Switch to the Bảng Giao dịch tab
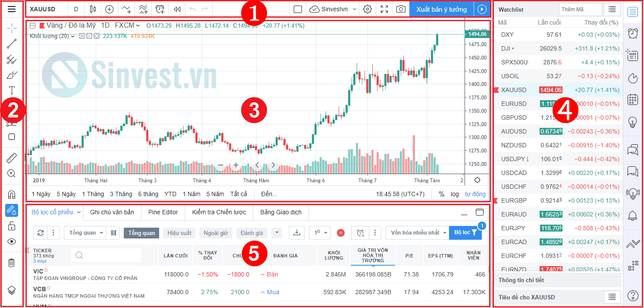 281,212
